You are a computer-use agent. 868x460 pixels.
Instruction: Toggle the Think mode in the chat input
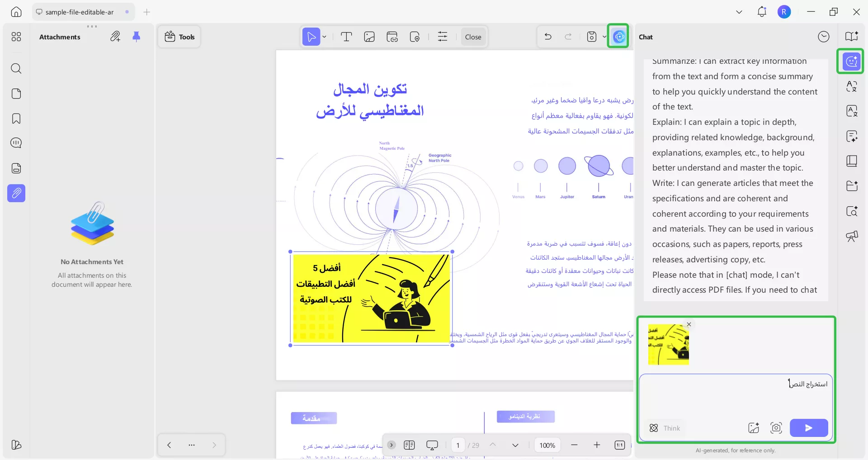click(664, 428)
